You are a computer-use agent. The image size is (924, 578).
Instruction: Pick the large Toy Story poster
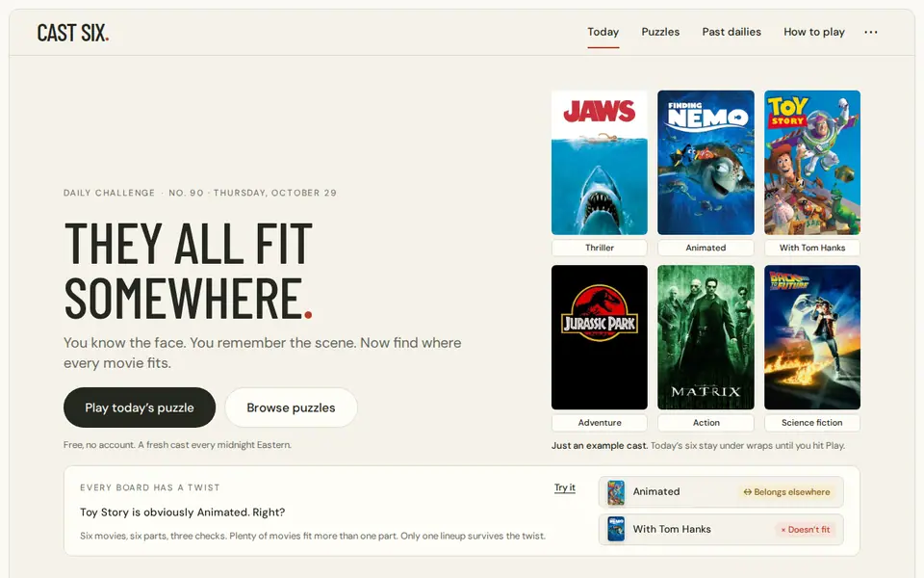(x=812, y=163)
